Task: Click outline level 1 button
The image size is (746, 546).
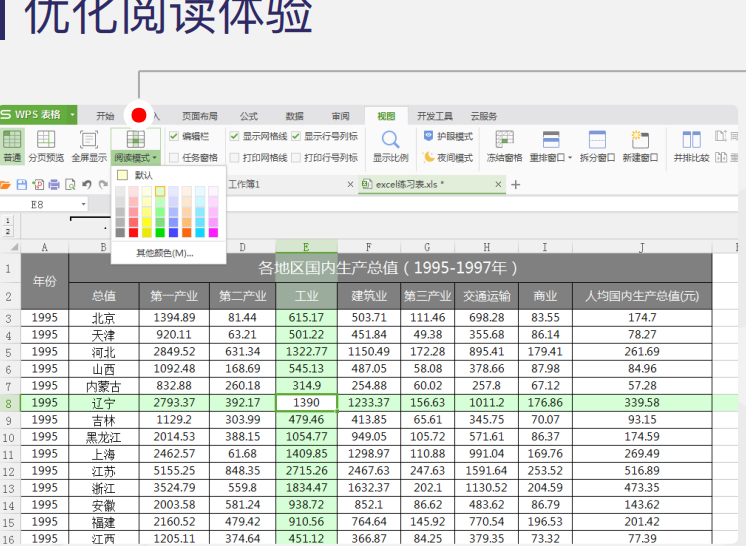Action: 8,221
